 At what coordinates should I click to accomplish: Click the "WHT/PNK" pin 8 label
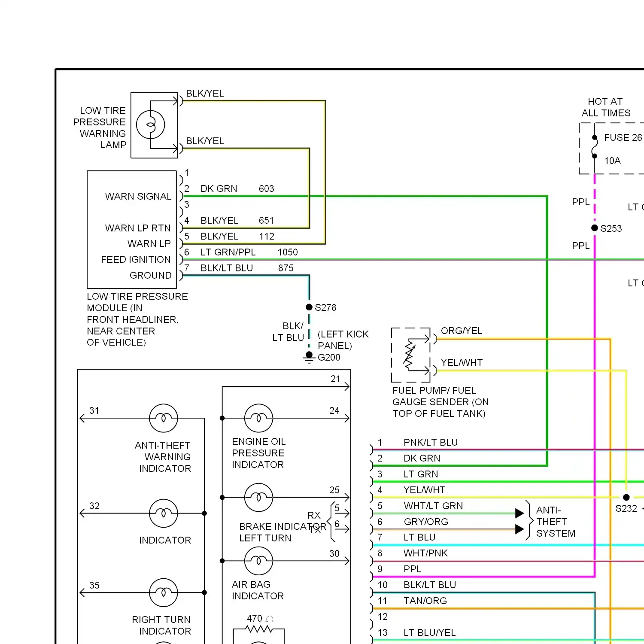coord(425,553)
